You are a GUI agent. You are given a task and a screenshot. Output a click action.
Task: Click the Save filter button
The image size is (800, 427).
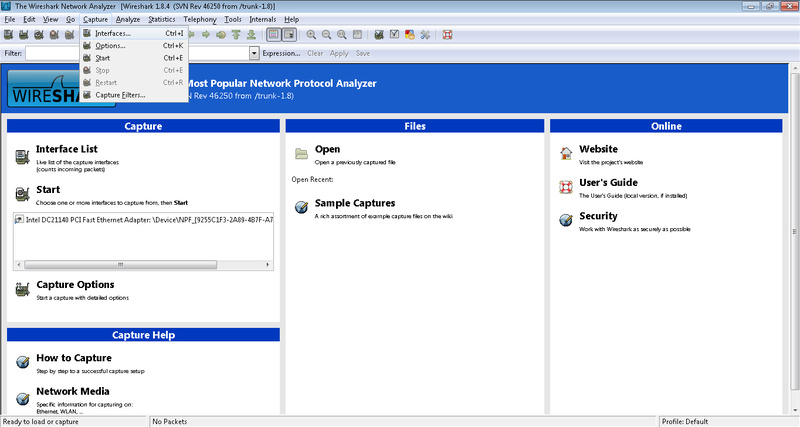(363, 53)
